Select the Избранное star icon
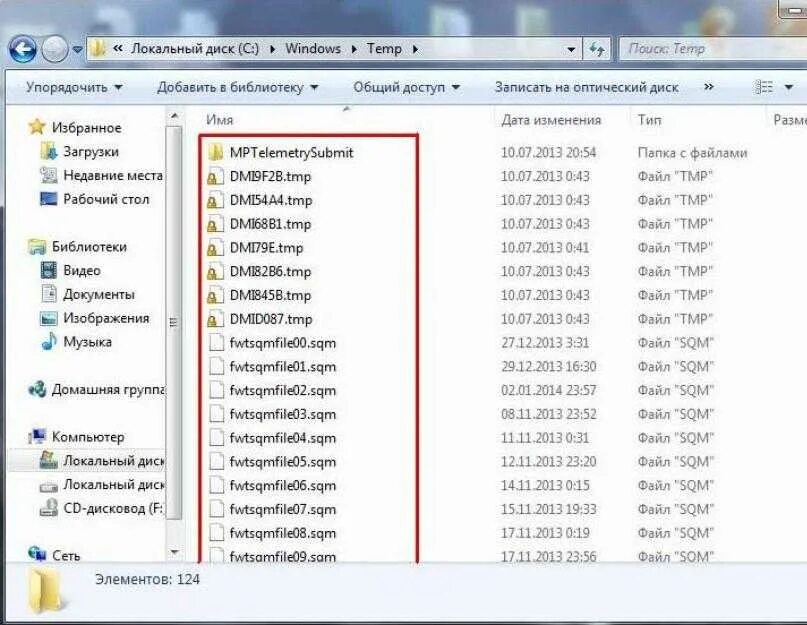807x625 pixels. (x=37, y=127)
